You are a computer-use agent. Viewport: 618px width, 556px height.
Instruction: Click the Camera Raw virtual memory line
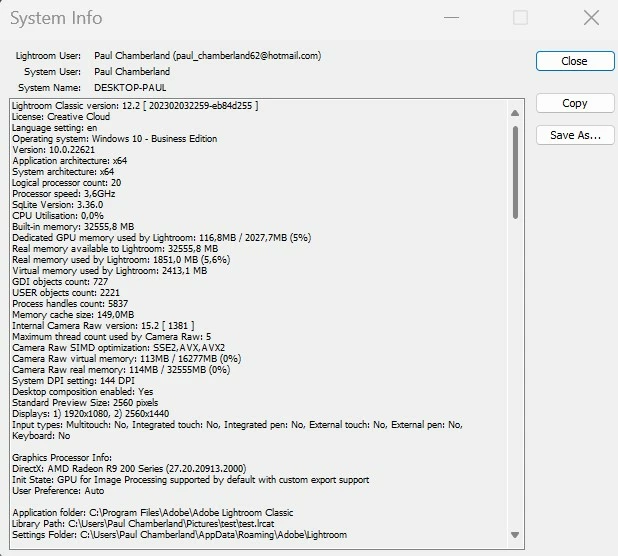(127, 359)
